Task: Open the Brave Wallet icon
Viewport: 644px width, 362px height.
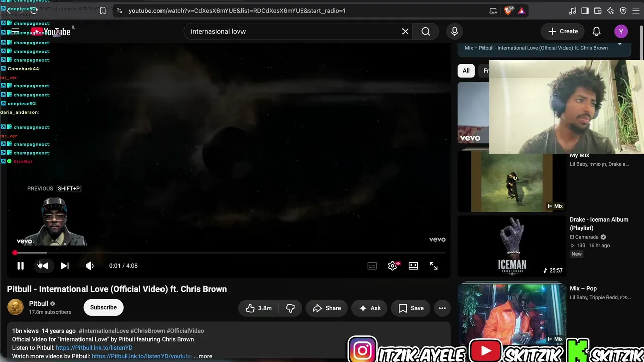Action: (598, 11)
